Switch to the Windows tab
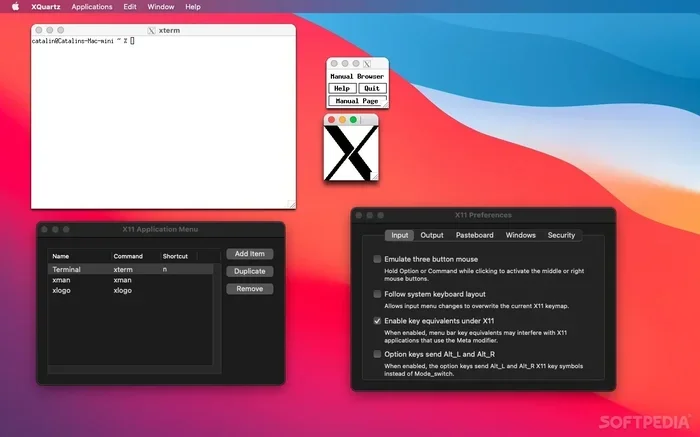 [521, 235]
